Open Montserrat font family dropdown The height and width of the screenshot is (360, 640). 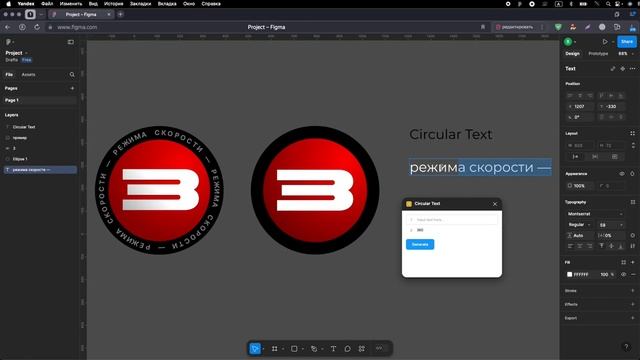coord(595,214)
